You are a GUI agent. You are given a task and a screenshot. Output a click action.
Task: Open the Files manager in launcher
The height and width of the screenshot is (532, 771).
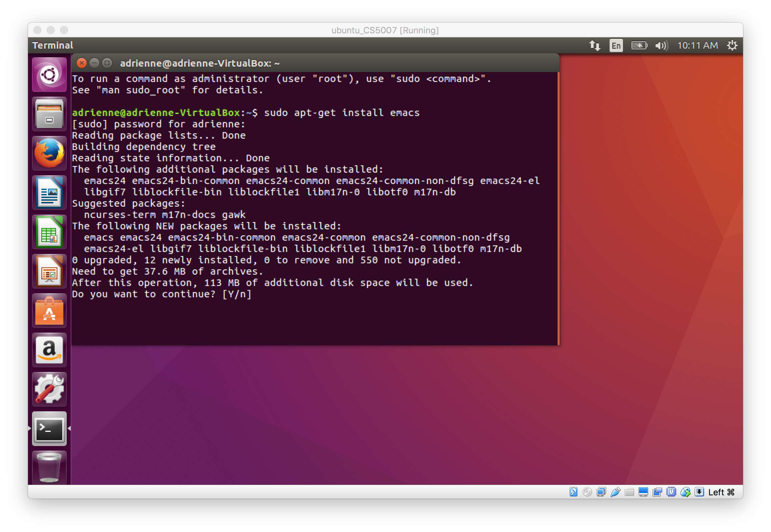[49, 114]
